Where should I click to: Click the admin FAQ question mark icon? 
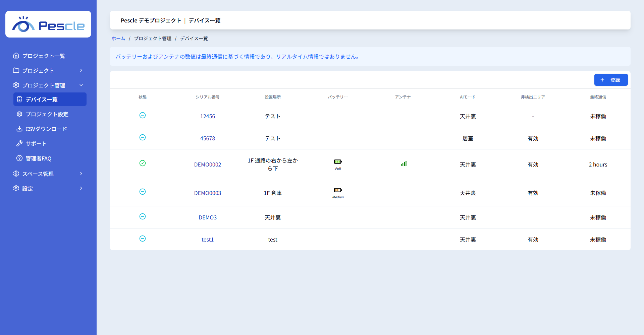(x=19, y=158)
